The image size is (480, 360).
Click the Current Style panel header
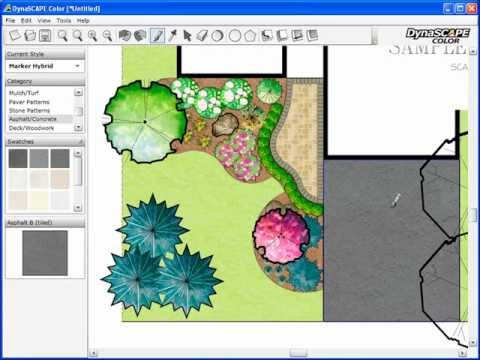point(45,54)
